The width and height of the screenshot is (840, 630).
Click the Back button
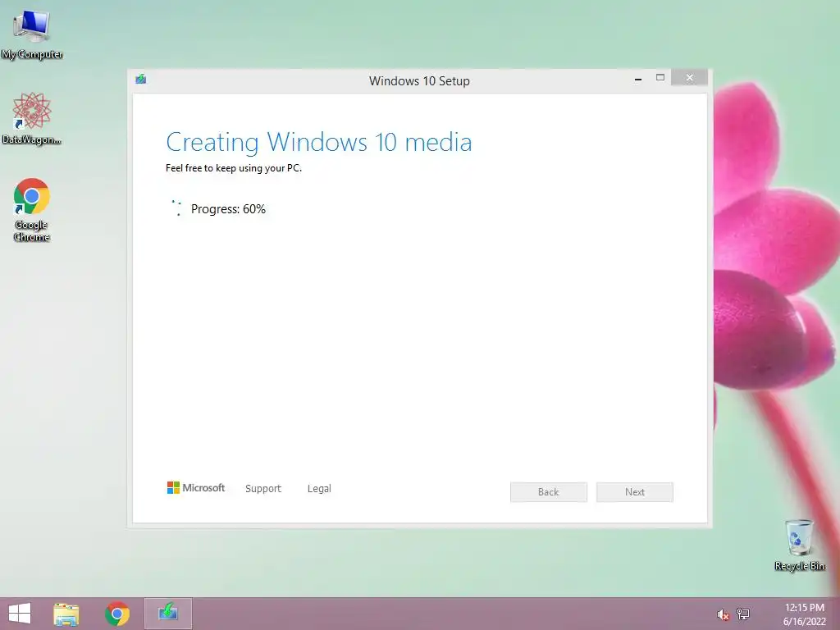click(549, 492)
